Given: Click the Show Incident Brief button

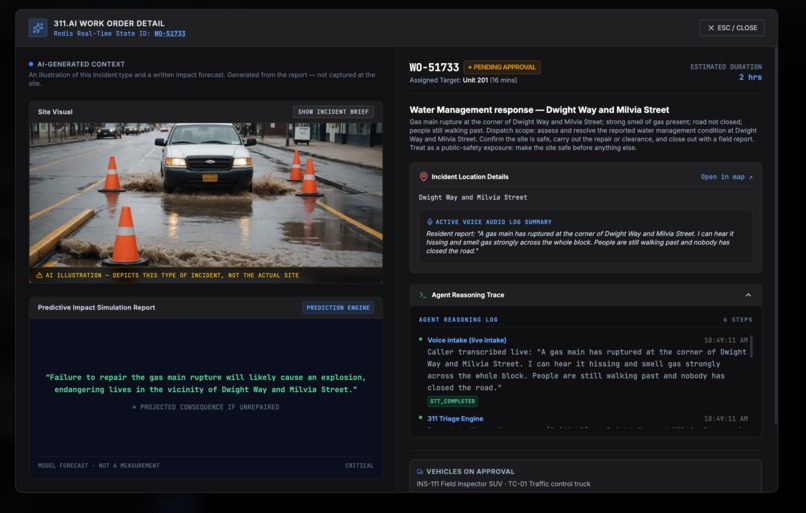Looking at the screenshot, I should click(x=333, y=112).
